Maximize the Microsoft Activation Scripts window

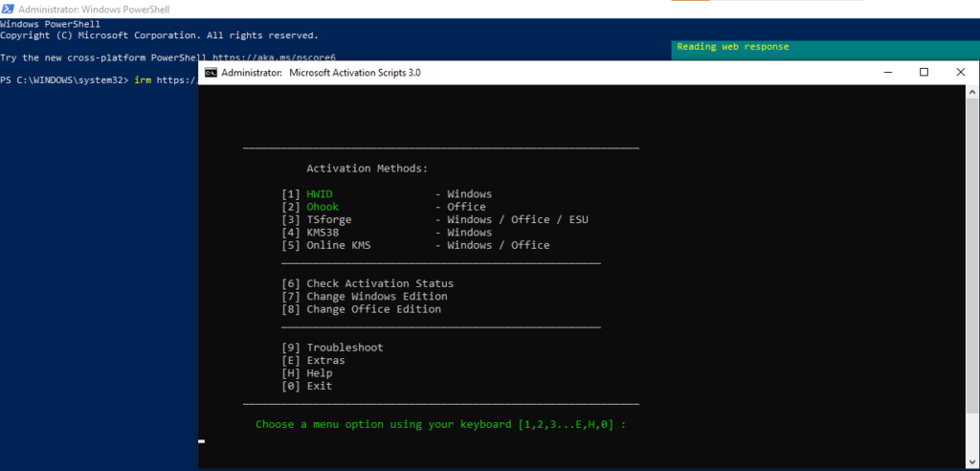click(x=924, y=72)
